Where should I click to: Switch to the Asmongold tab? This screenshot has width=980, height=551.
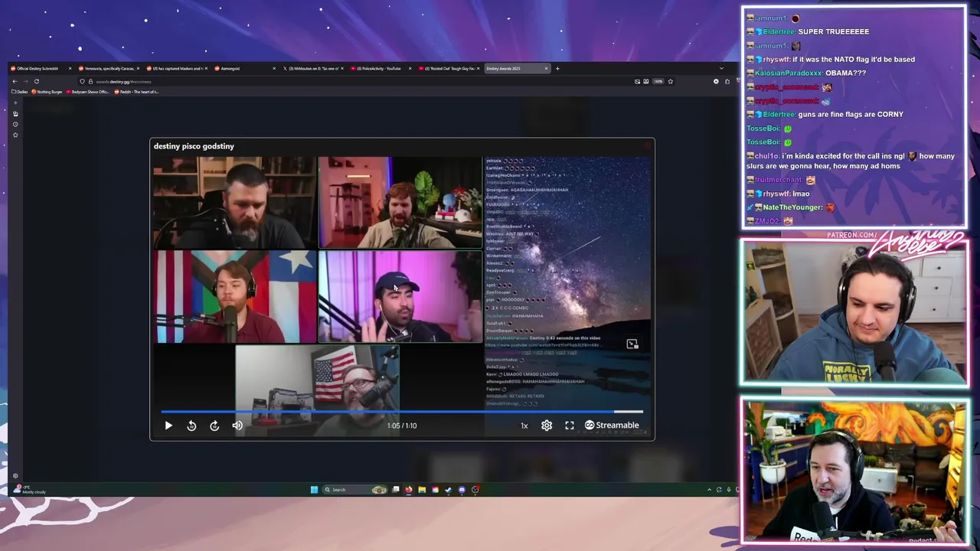coord(245,68)
